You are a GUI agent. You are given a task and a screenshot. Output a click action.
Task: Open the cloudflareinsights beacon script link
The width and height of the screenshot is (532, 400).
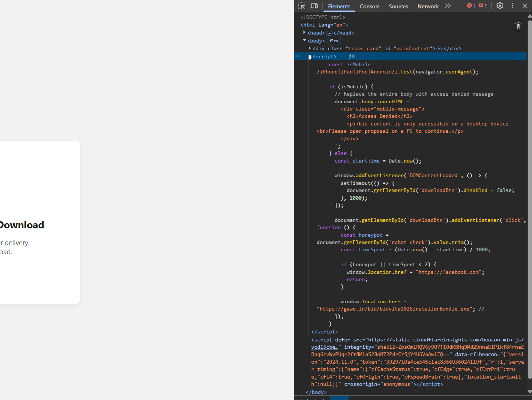pos(446,340)
